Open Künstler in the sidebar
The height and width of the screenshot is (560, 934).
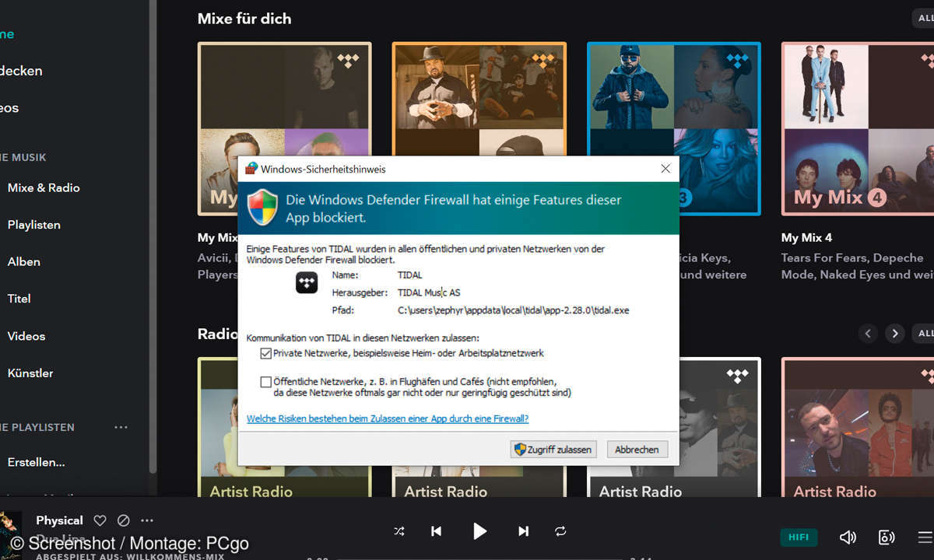(30, 373)
